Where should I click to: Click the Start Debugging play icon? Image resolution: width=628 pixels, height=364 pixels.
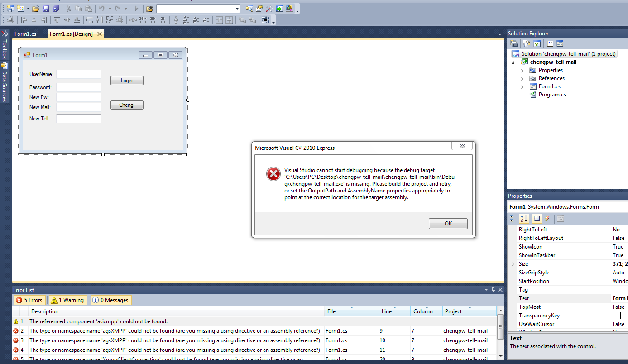pos(136,9)
